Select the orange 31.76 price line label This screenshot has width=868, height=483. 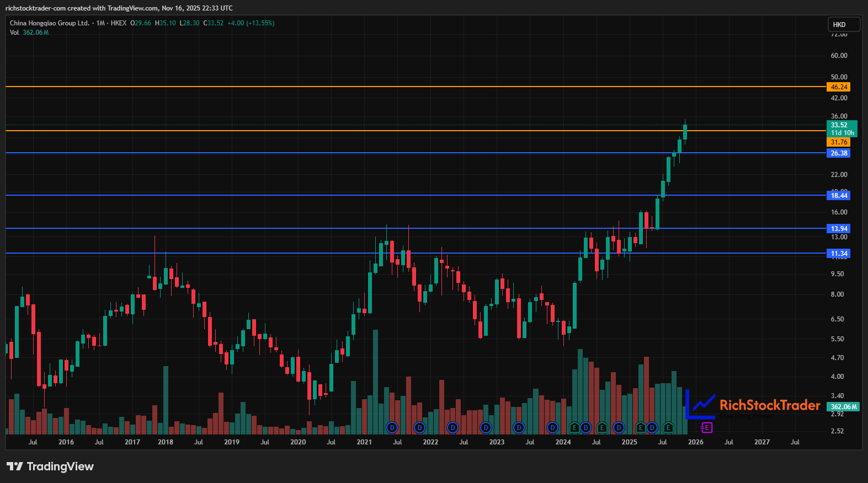tap(839, 142)
